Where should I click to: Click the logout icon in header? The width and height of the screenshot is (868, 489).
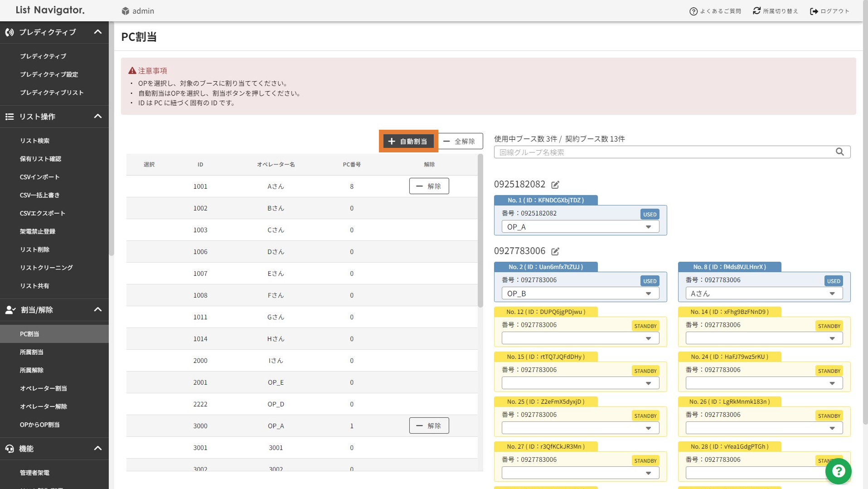click(x=814, y=11)
